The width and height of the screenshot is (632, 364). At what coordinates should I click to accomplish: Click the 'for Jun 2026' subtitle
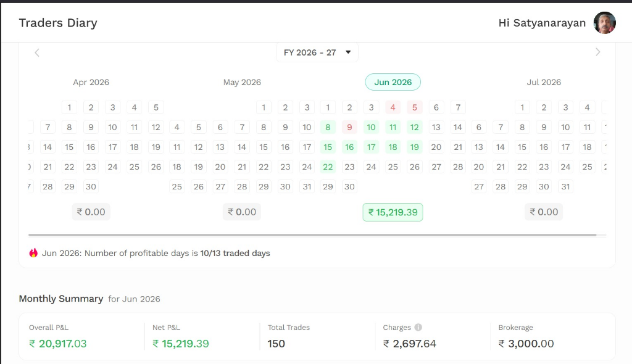click(x=134, y=299)
